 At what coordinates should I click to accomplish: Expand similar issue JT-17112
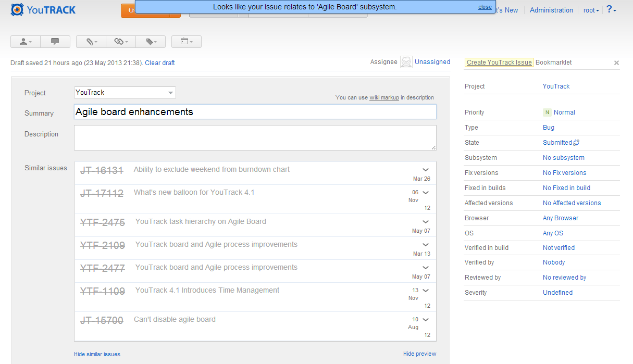[x=426, y=193]
